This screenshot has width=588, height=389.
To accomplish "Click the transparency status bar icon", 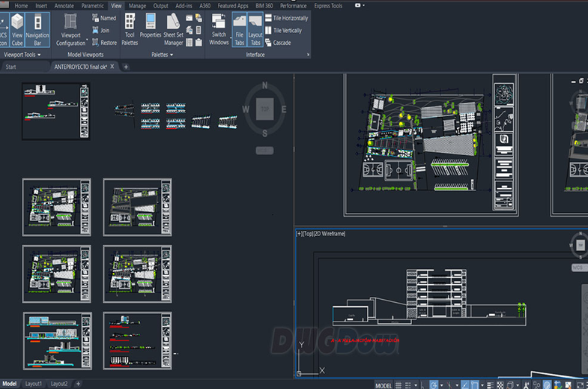I will [x=500, y=385].
